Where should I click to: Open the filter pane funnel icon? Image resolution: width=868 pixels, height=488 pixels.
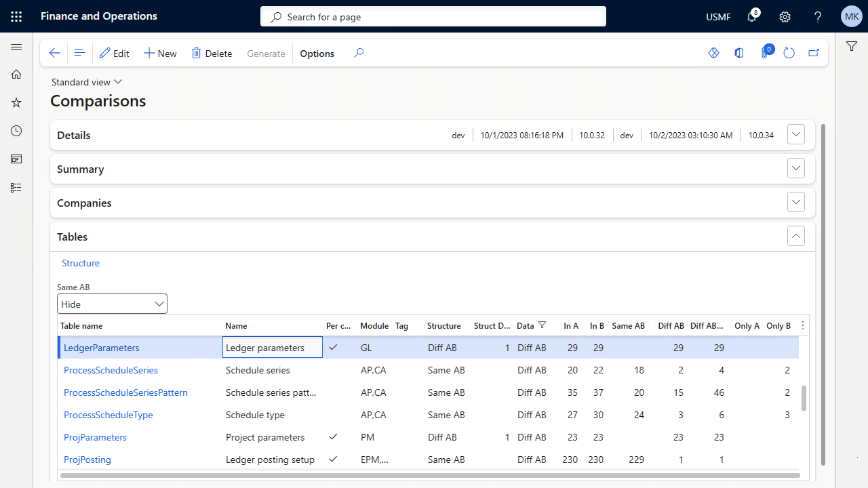[851, 46]
